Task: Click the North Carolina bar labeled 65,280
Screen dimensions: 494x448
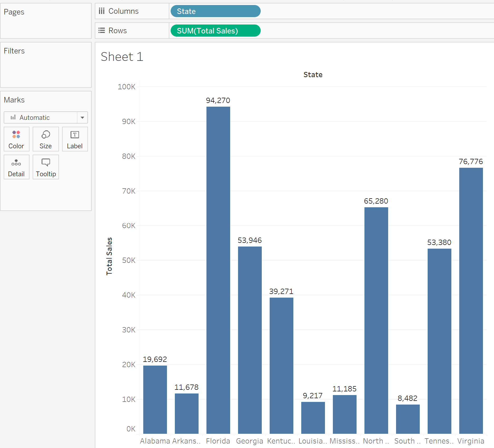Action: 376,320
